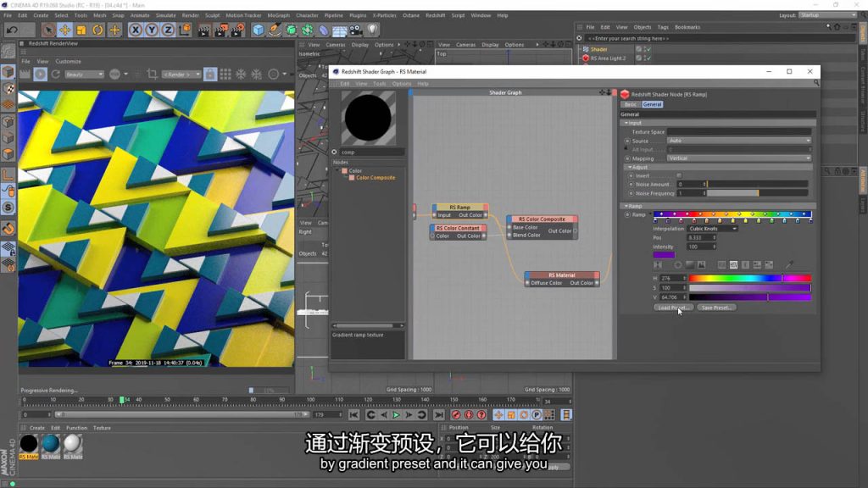
Task: Toggle the Noise Frequency animation dot
Action: tap(631, 193)
